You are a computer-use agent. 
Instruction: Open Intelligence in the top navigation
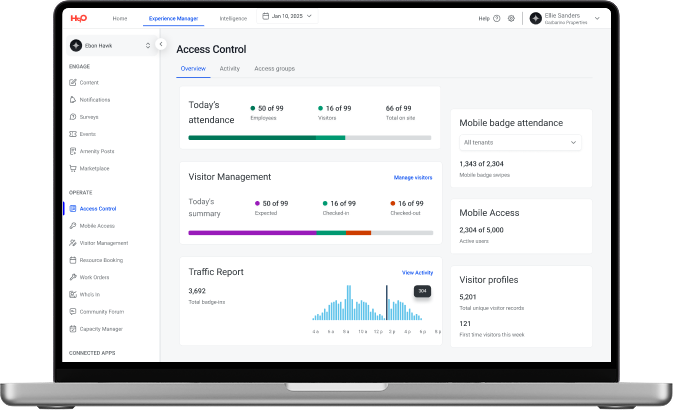(233, 18)
